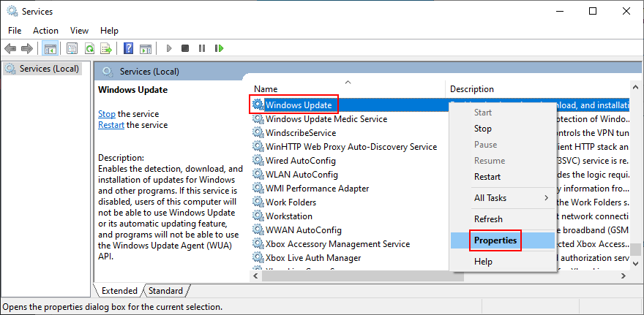
Task: Select the Xbox Live Auth Manager service
Action: coord(312,258)
